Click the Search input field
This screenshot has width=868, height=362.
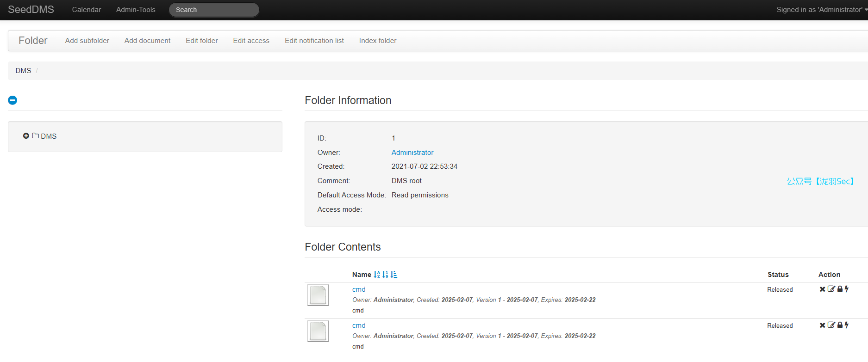pos(214,10)
